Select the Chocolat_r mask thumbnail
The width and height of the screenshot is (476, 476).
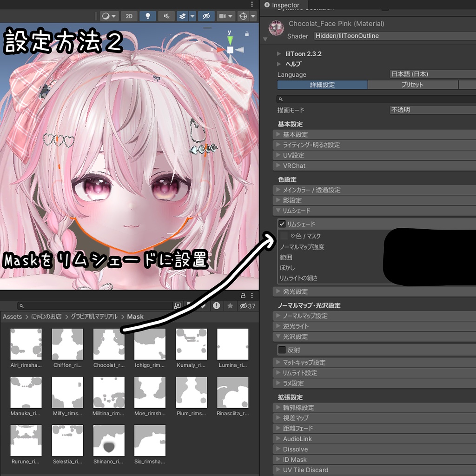(108, 344)
